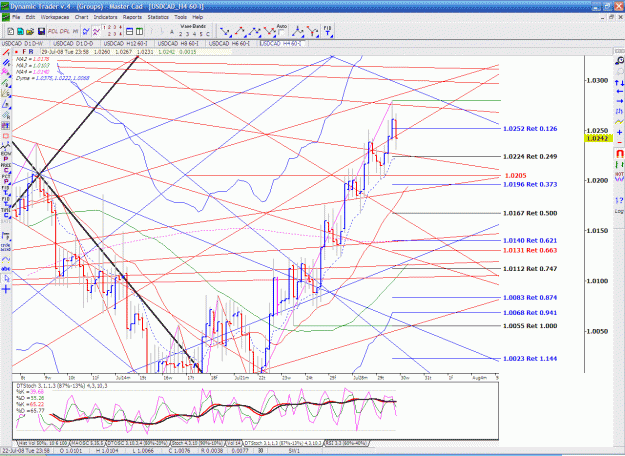Image resolution: width=625 pixels, height=456 pixels.
Task: Select the pointer cursor tool in left sidebar
Action: 6,279
